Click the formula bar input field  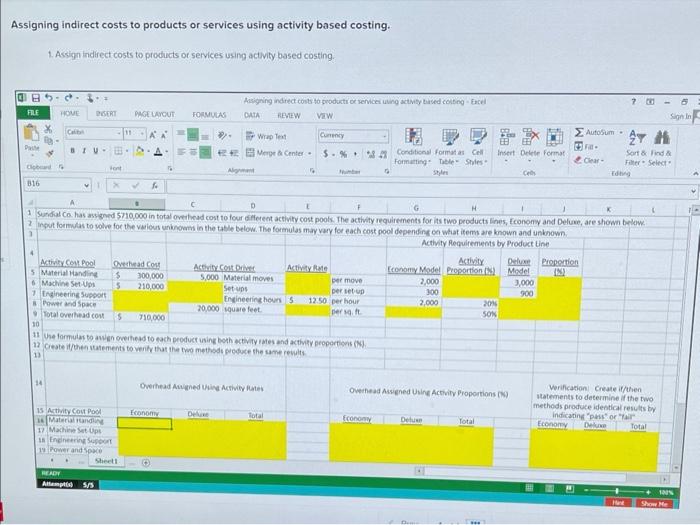[x=428, y=188]
